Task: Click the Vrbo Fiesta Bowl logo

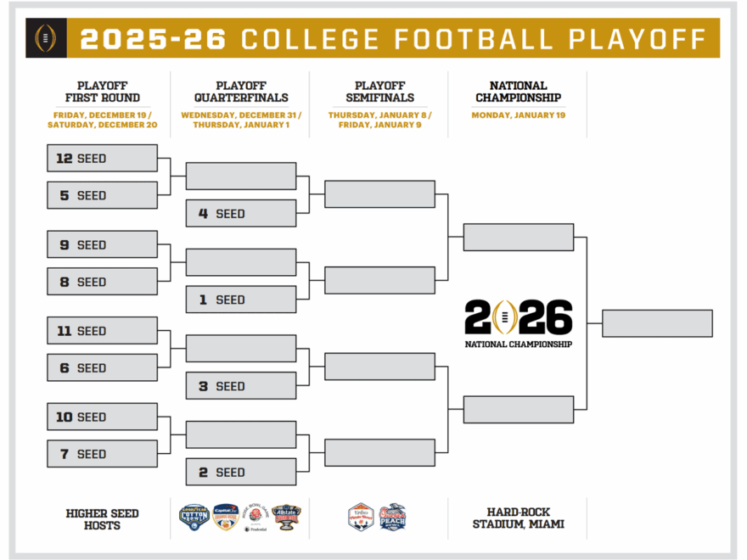Action: [x=361, y=517]
